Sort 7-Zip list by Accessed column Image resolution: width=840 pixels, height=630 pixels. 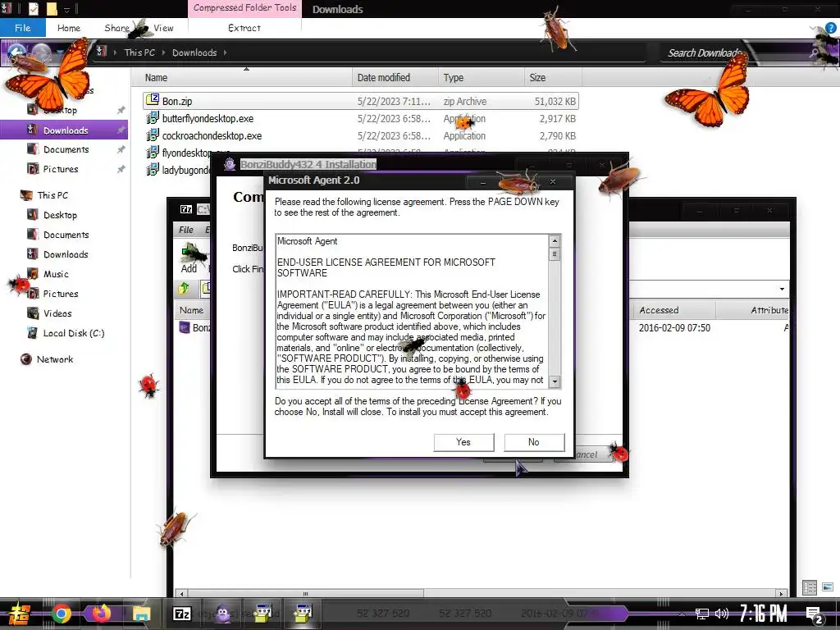pyautogui.click(x=673, y=310)
